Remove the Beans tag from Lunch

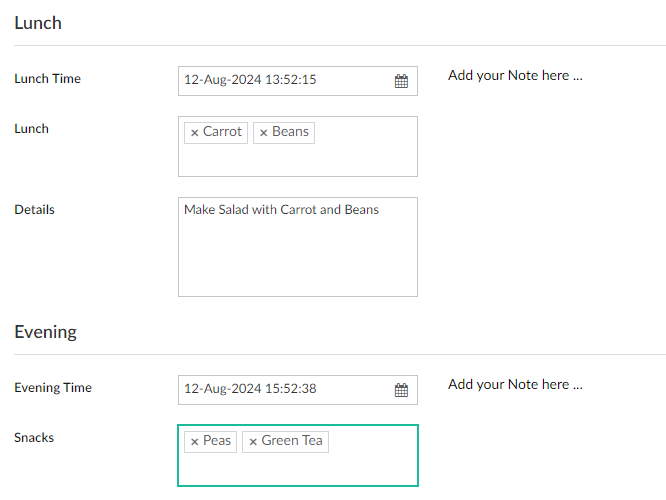(264, 133)
